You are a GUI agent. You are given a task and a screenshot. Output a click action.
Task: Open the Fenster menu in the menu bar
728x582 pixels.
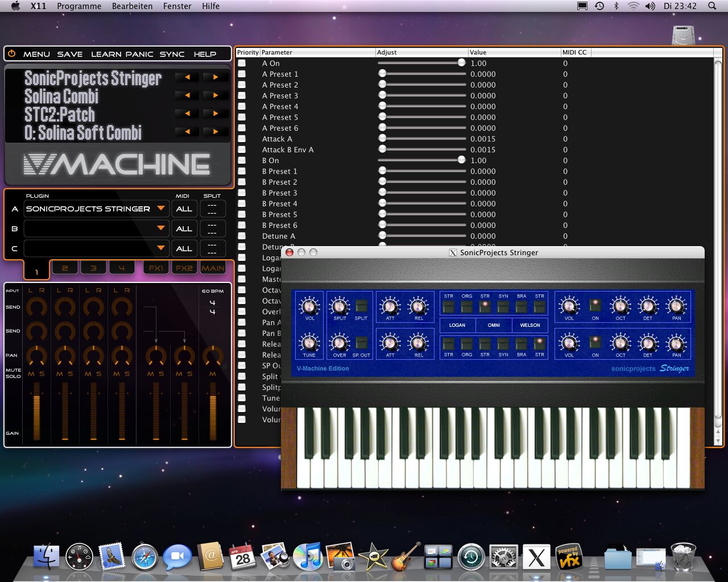177,6
